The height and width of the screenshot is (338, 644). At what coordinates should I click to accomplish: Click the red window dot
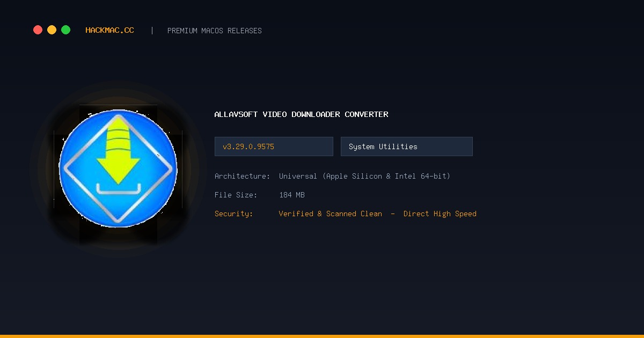click(38, 30)
